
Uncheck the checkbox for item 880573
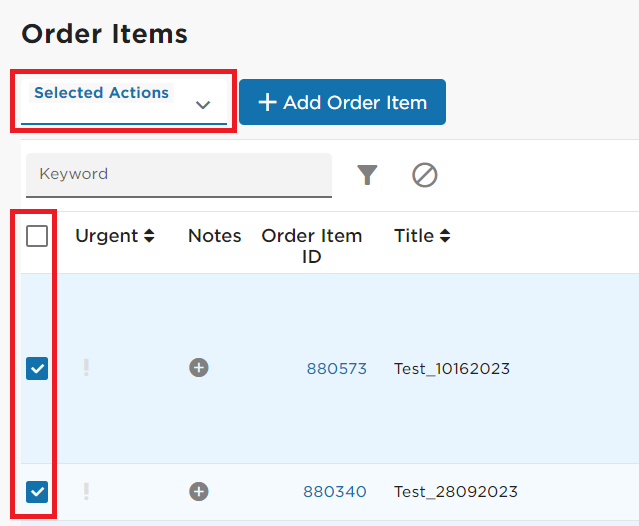click(37, 368)
